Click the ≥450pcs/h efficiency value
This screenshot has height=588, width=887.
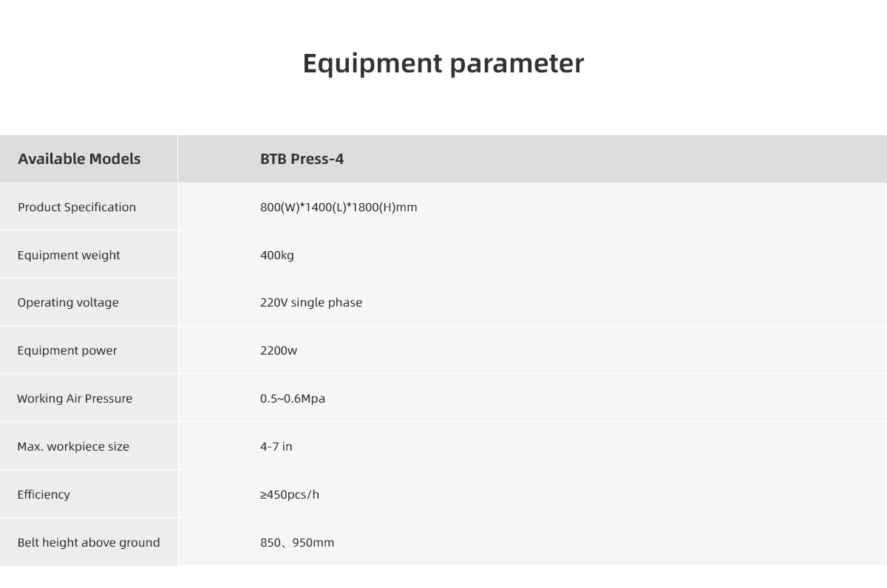pos(290,494)
